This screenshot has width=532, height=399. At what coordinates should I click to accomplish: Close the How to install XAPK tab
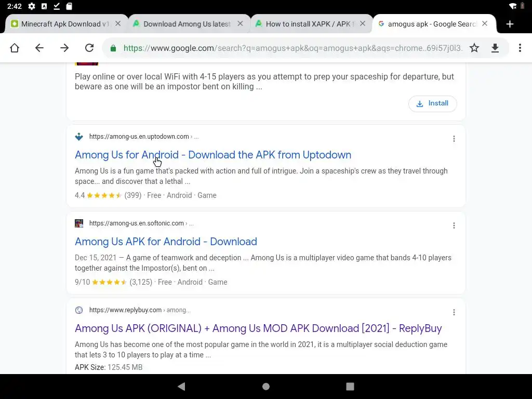click(363, 24)
